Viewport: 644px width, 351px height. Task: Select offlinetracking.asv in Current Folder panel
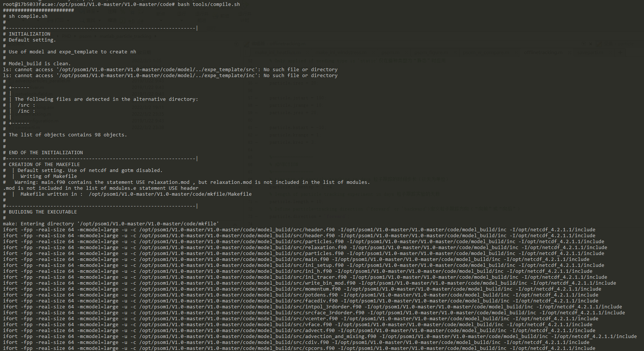(34, 107)
